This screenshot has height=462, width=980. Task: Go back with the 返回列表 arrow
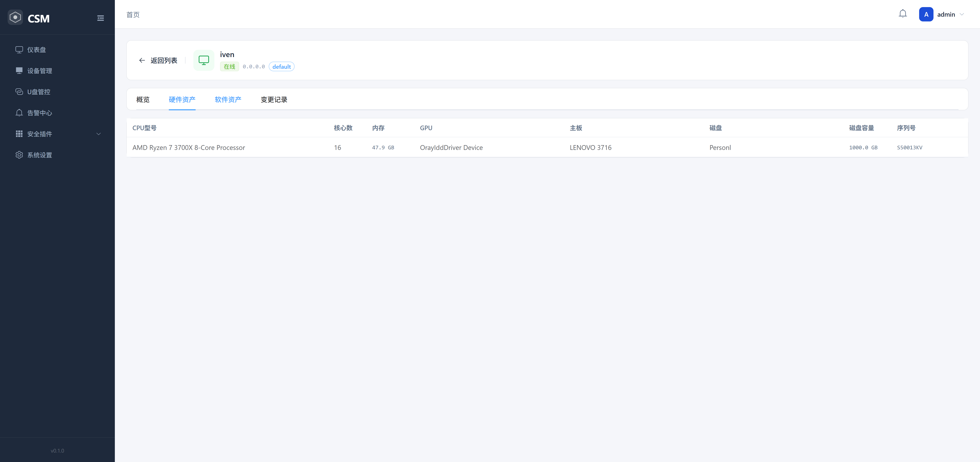(142, 61)
